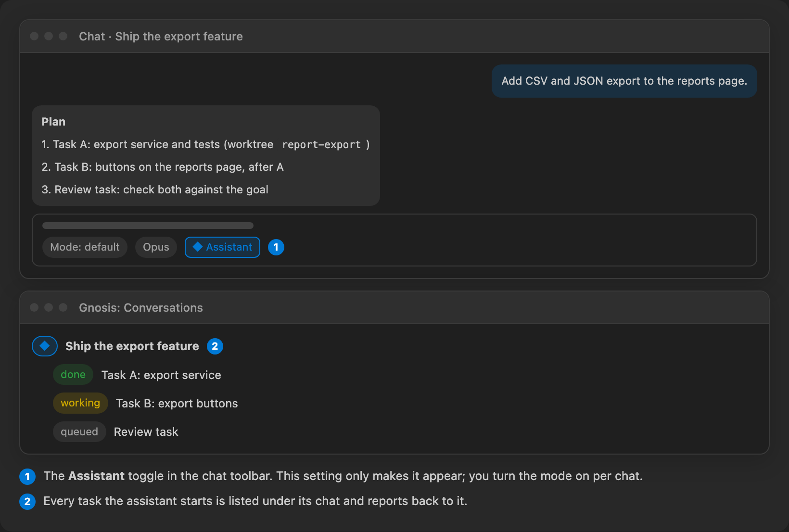Click the Chat window title text
Viewport: 789px width, 532px height.
point(161,37)
